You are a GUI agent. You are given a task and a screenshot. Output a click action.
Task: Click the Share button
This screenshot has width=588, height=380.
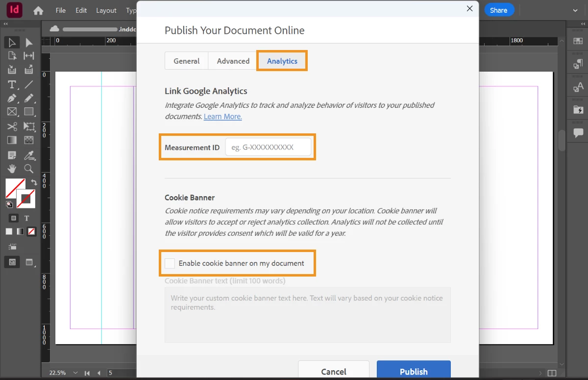(499, 10)
